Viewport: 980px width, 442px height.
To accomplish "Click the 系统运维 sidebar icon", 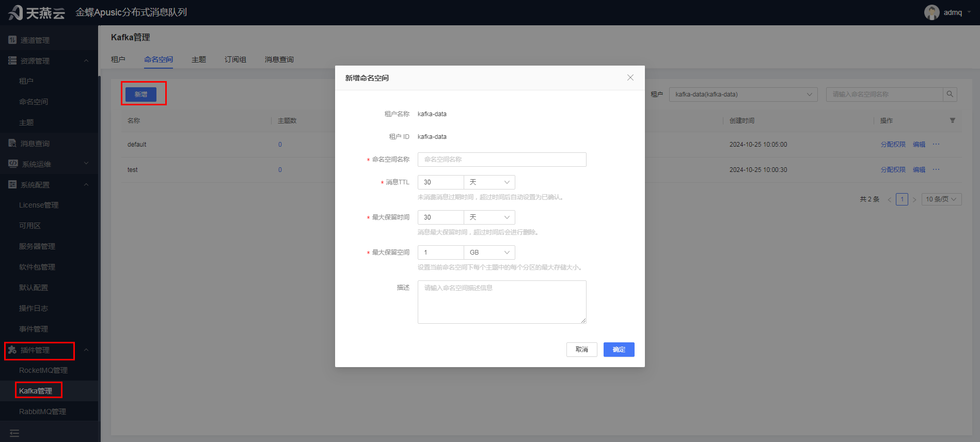I will [x=13, y=164].
